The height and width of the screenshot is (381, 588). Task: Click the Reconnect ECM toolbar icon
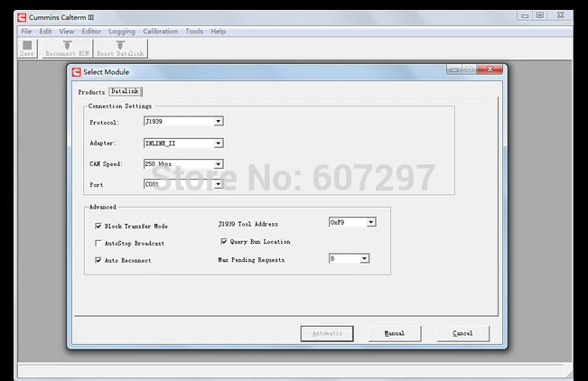coord(67,49)
